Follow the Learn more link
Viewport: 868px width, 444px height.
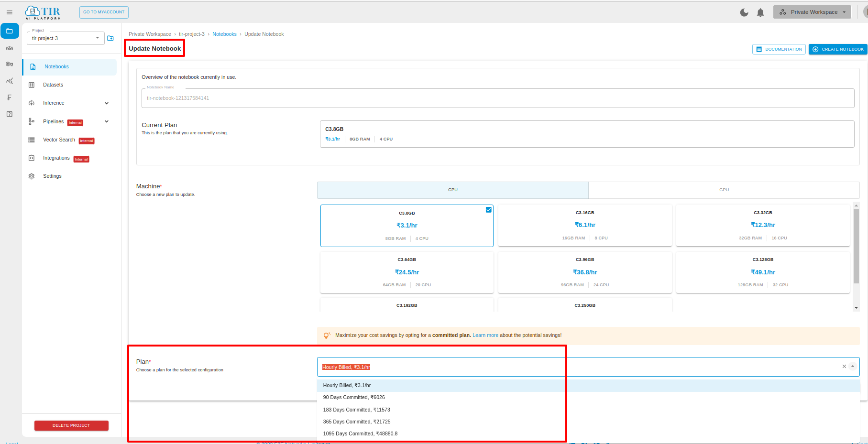pyautogui.click(x=485, y=336)
